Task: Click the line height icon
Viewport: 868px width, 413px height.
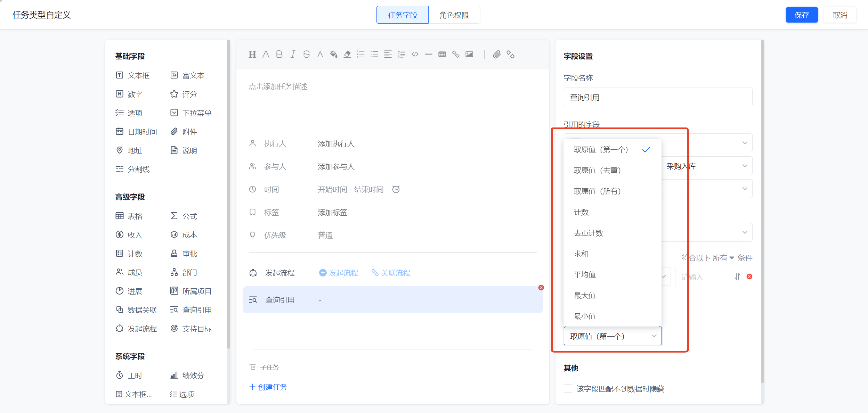Action: click(x=401, y=54)
